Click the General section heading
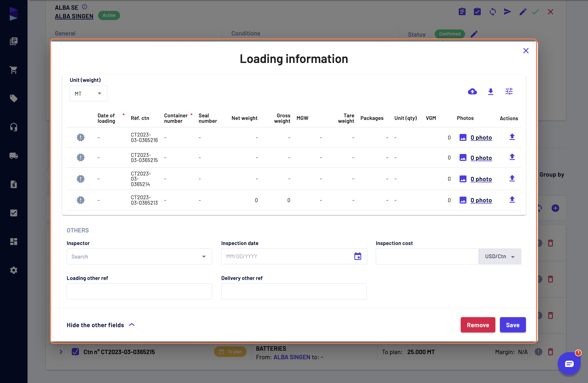 (65, 33)
